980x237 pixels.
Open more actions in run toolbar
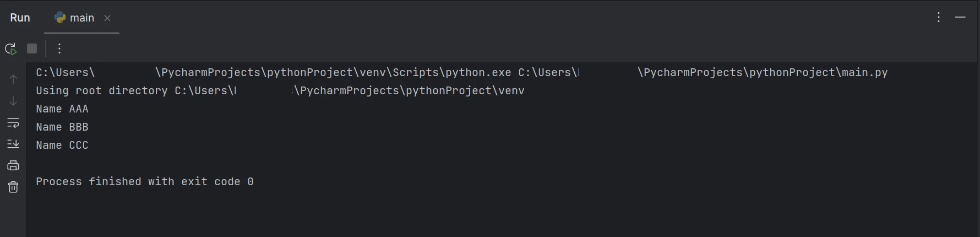(59, 49)
